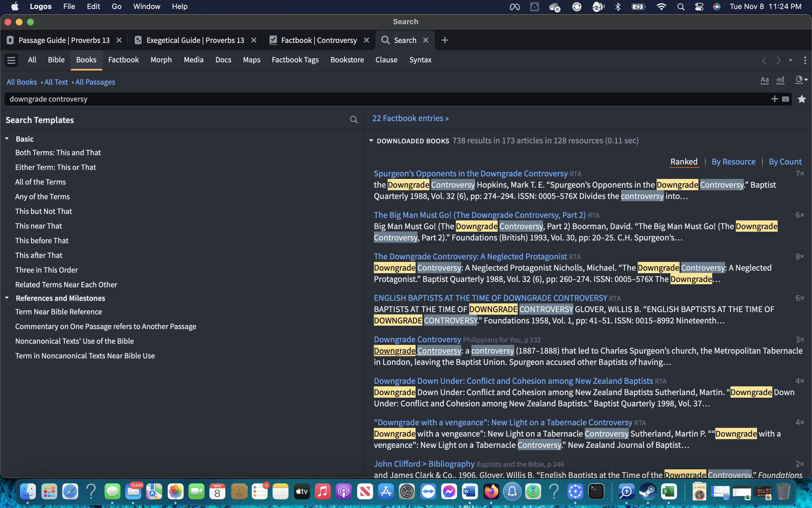Open Mail from the dock
The width and height of the screenshot is (812, 508).
pos(133,492)
